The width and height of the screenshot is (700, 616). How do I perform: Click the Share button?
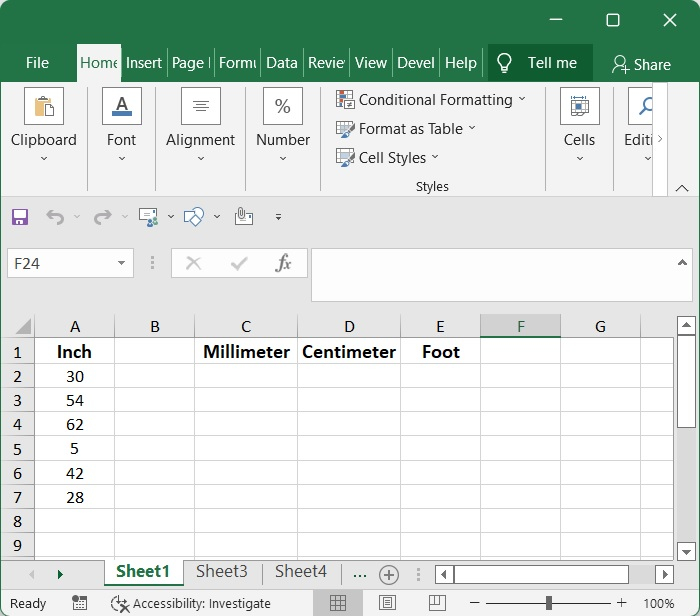pyautogui.click(x=641, y=64)
